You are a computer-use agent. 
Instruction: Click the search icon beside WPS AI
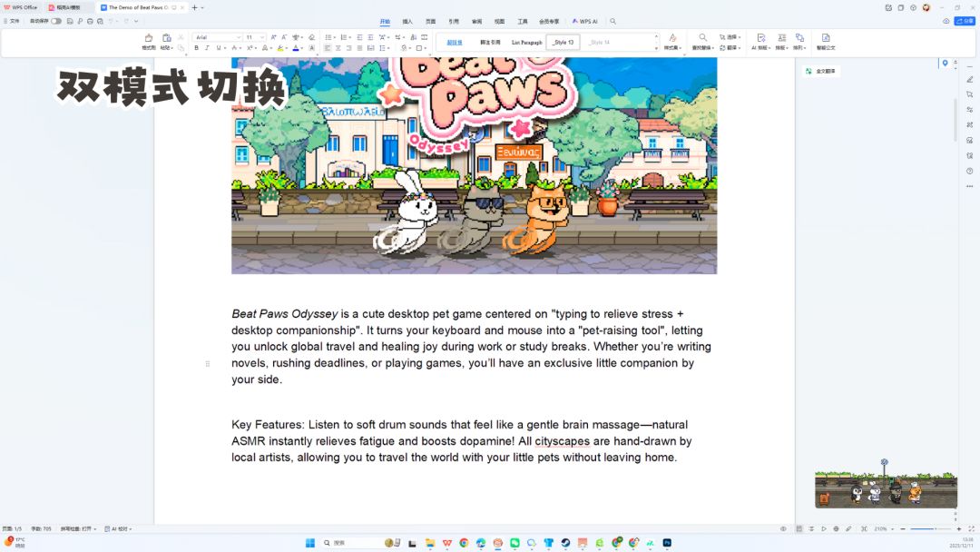point(613,21)
